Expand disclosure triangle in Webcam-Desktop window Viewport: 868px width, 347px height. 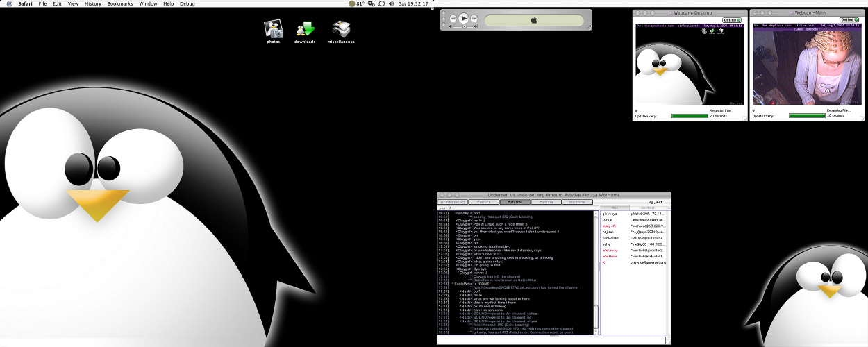coord(637,111)
